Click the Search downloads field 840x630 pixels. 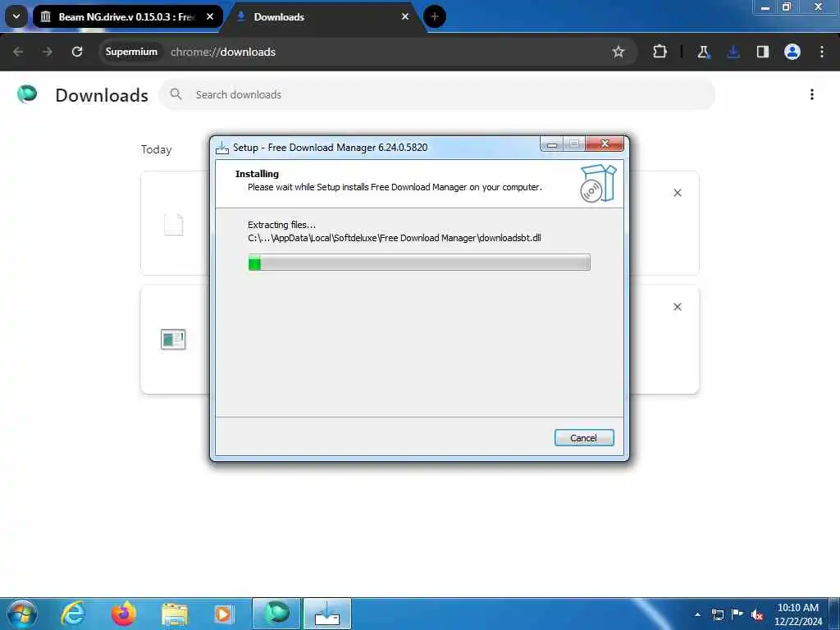tap(437, 94)
